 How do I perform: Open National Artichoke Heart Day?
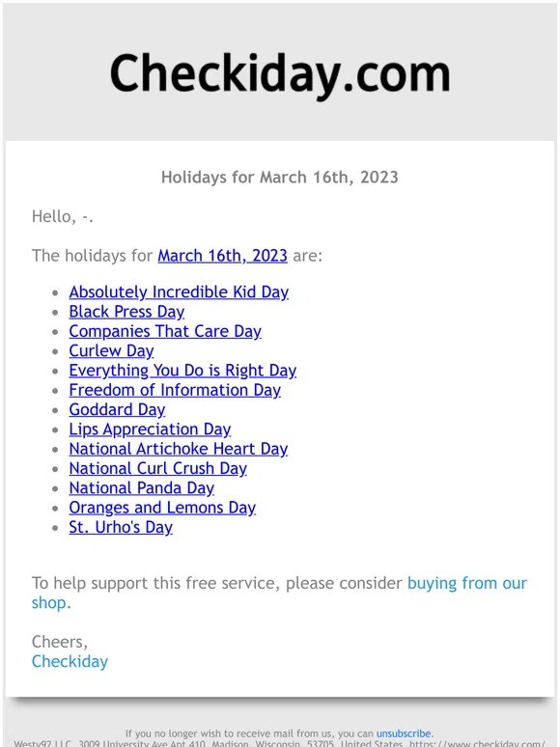click(179, 449)
